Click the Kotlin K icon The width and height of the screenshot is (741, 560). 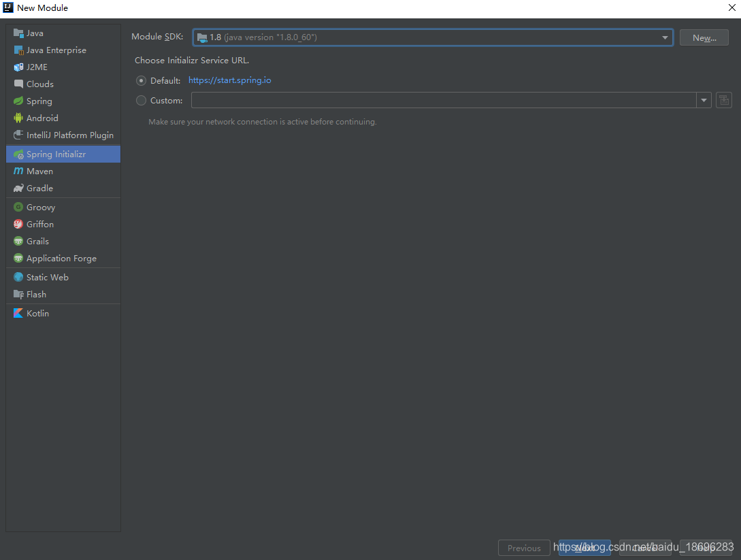pyautogui.click(x=18, y=313)
